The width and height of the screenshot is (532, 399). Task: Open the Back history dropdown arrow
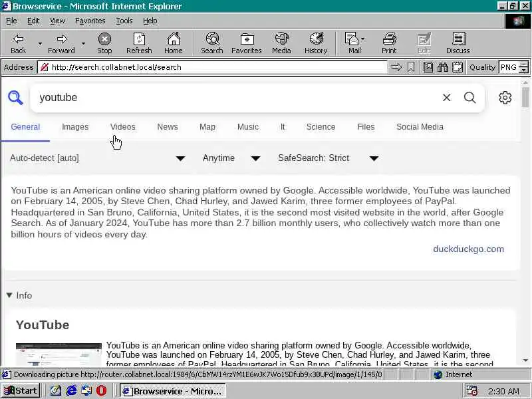(40, 43)
